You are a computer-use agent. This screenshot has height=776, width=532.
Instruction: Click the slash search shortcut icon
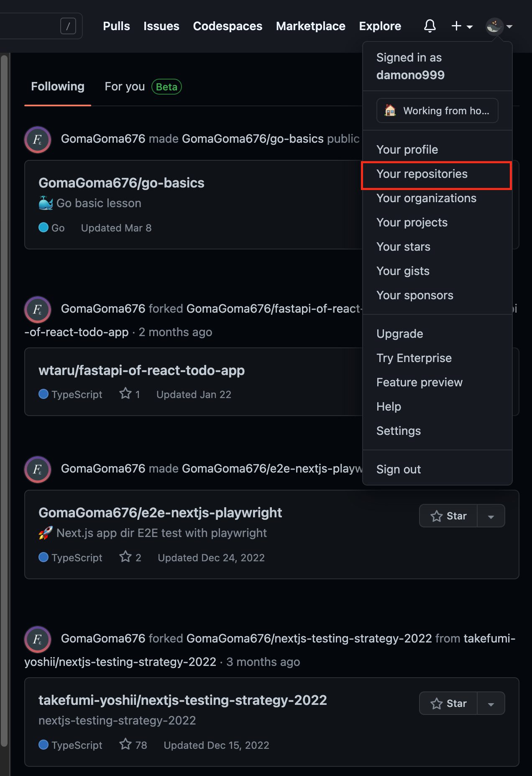(x=68, y=26)
